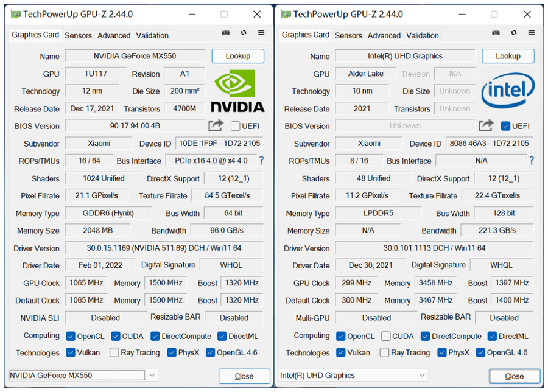Switch to Advanced tab in right window

pyautogui.click(x=384, y=35)
